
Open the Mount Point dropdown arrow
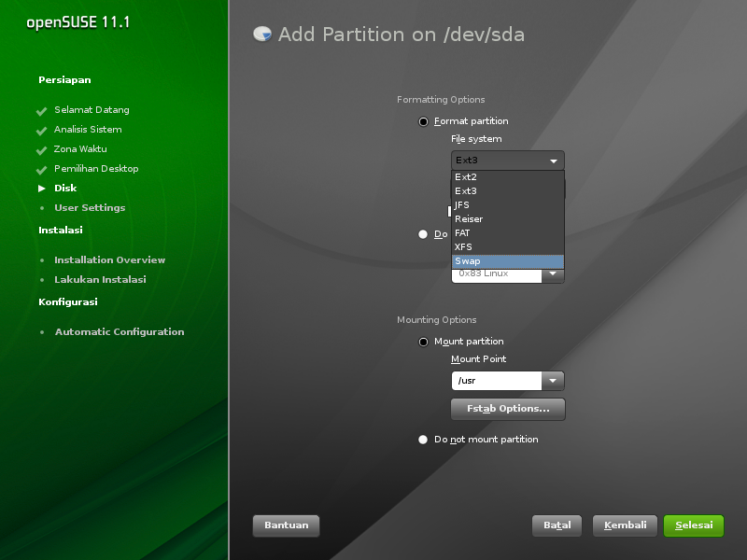pos(553,381)
